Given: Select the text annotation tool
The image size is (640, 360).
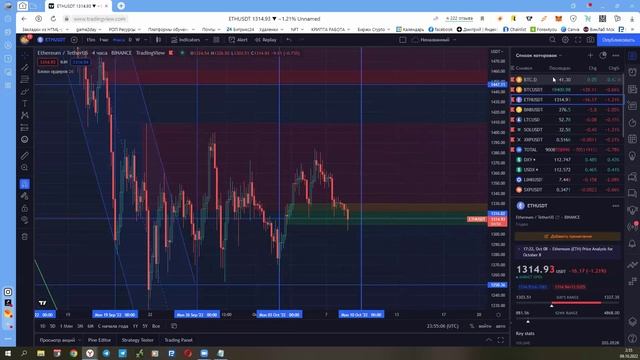Looking at the screenshot, I should 25,103.
